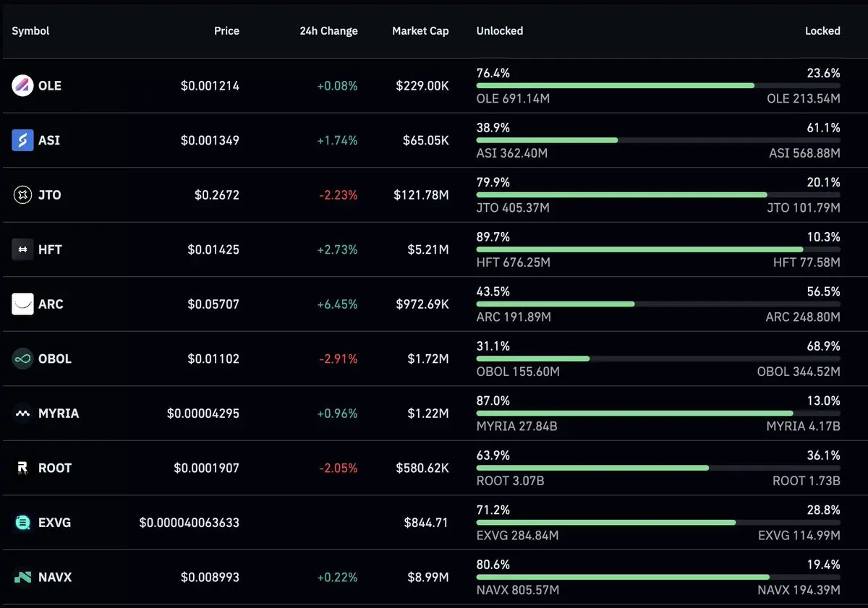This screenshot has height=608, width=868.
Task: Click the NAVX token logo icon
Action: [x=22, y=577]
